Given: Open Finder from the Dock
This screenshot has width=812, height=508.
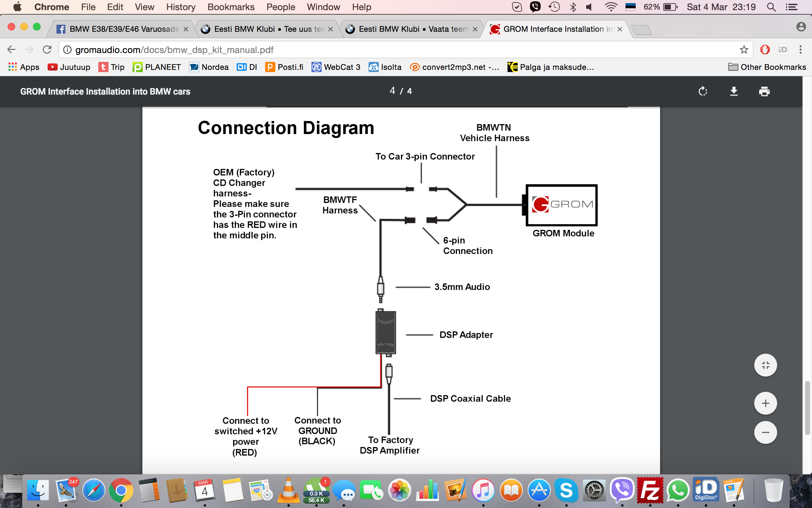Looking at the screenshot, I should [37, 491].
